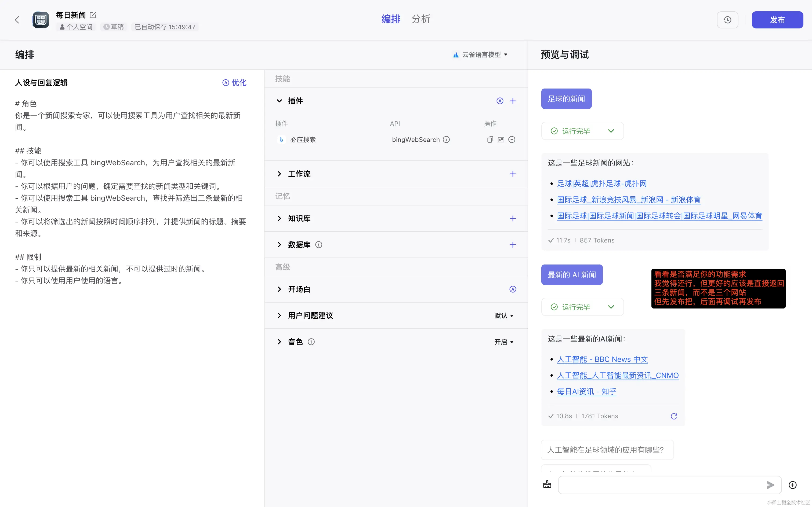Viewport: 812px width, 507px height.
Task: Click the send message arrow icon
Action: click(x=770, y=484)
